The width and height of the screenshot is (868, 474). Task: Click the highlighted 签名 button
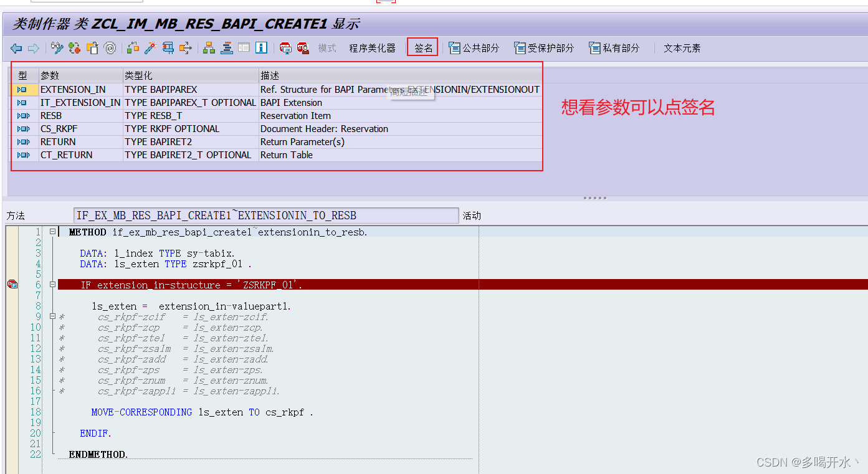(422, 47)
